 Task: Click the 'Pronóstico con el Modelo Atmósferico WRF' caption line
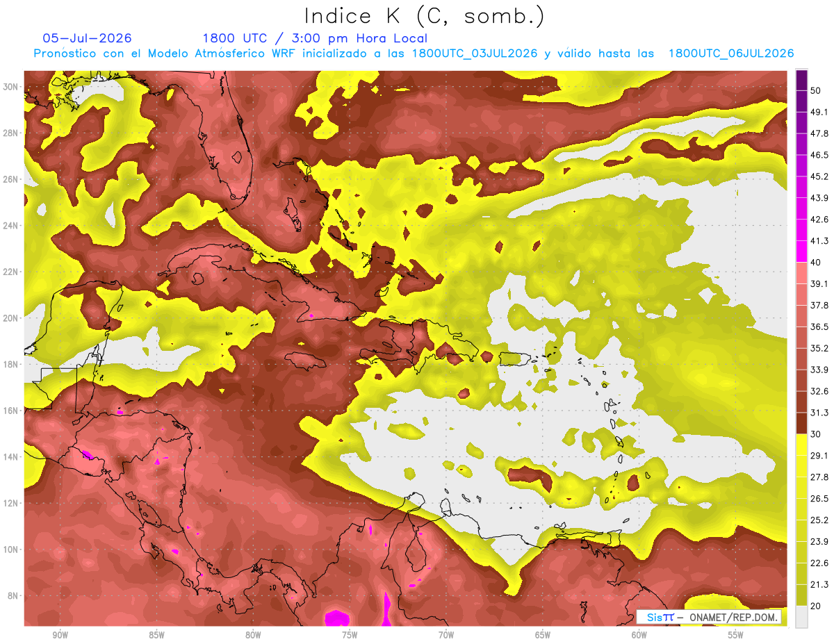pyautogui.click(x=414, y=53)
